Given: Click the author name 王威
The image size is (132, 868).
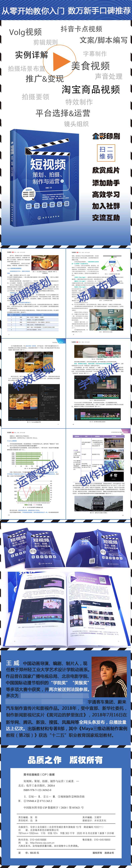Looking at the screenshot, I should (x=13, y=663).
